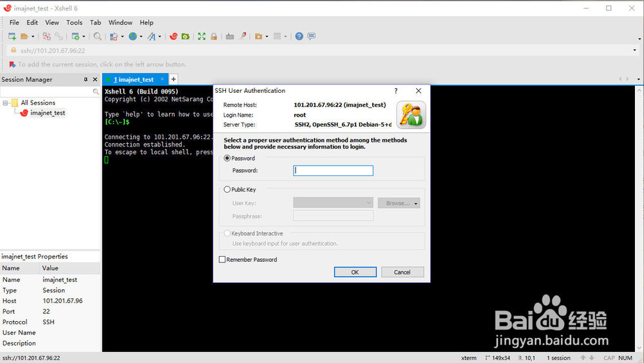Viewport: 644px width, 363px height.
Task: Open the address bar history dropdown
Action: coord(634,50)
